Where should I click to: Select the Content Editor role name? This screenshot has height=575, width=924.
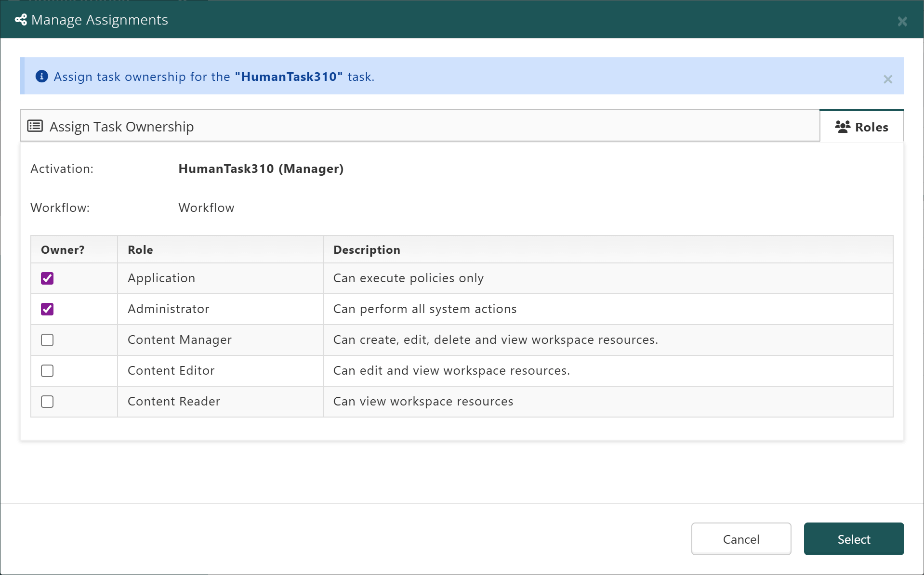click(171, 370)
